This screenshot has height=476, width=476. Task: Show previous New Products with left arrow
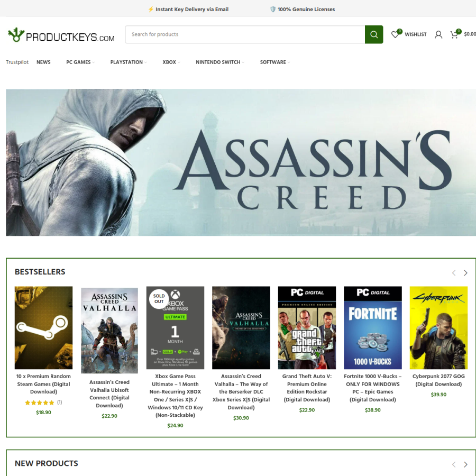(x=454, y=464)
